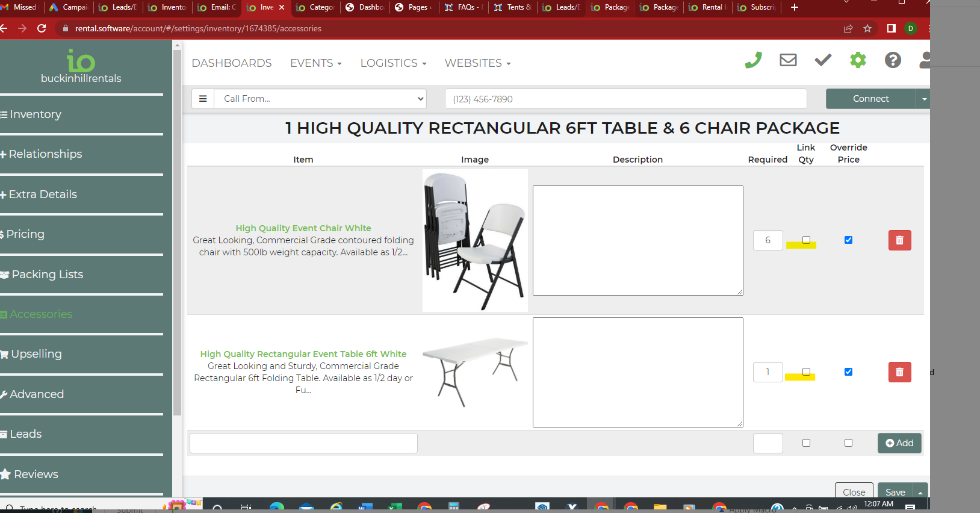
Task: Click the hamburger menu beside Call From
Action: (x=203, y=99)
